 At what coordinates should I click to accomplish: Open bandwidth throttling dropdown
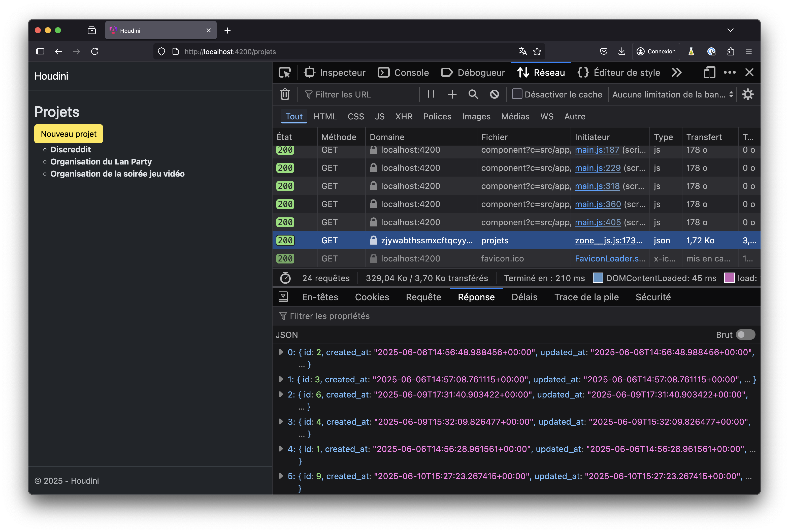pyautogui.click(x=672, y=94)
